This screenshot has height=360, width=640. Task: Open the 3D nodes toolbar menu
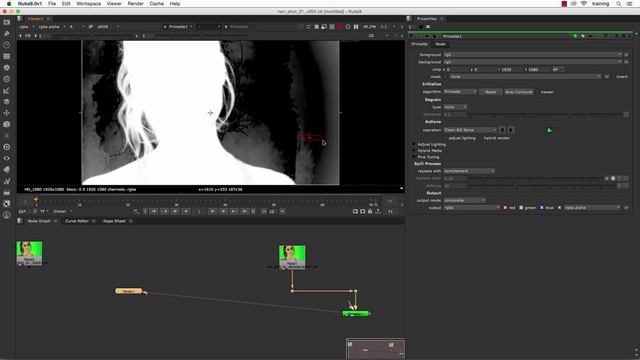point(7,124)
